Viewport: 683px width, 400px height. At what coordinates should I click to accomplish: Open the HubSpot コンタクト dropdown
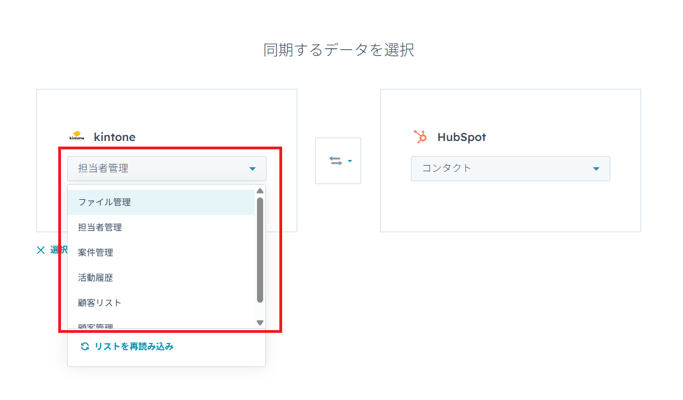[510, 169]
